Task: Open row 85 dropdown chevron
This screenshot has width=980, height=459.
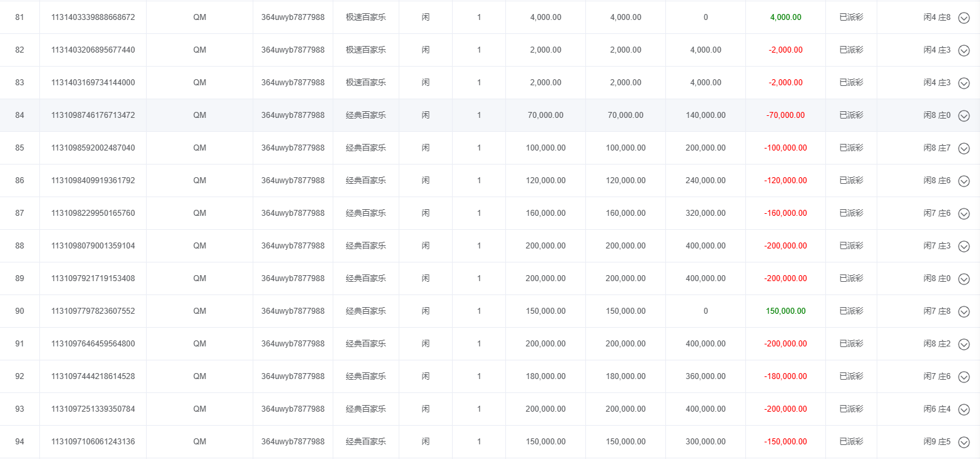Action: click(x=963, y=149)
